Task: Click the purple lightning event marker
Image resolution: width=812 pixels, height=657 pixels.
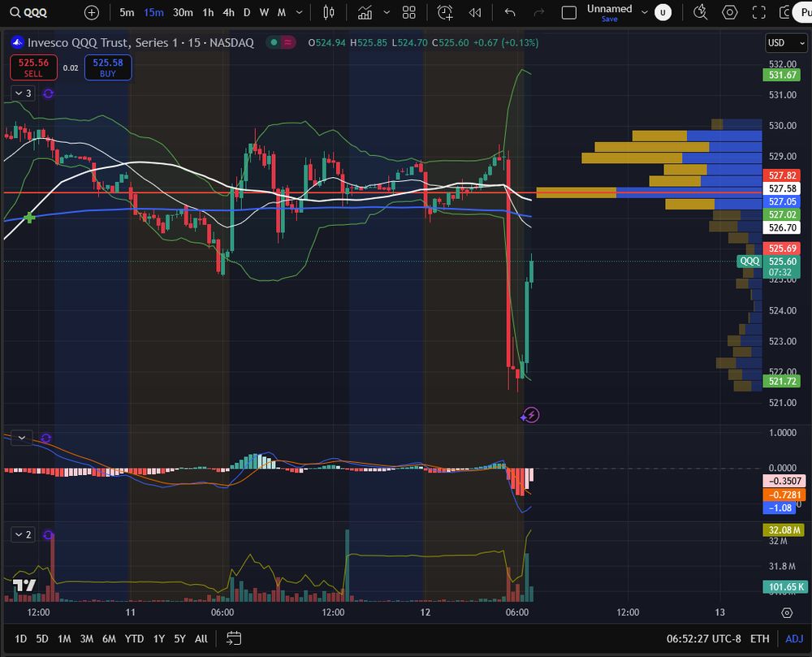Action: coord(530,415)
